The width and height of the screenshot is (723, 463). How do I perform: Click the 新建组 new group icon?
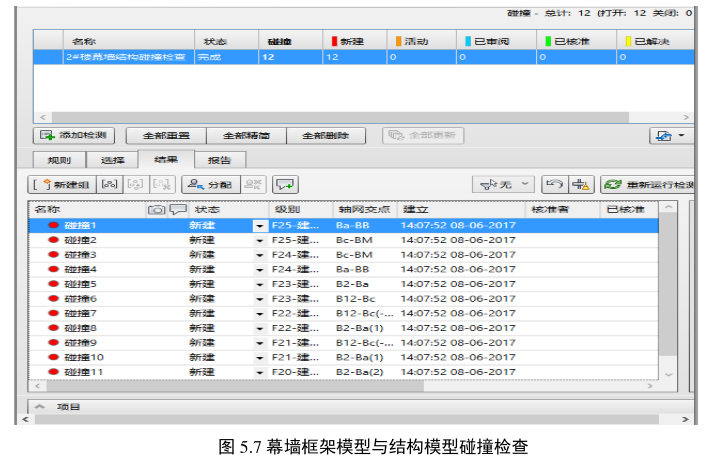pyautogui.click(x=46, y=184)
